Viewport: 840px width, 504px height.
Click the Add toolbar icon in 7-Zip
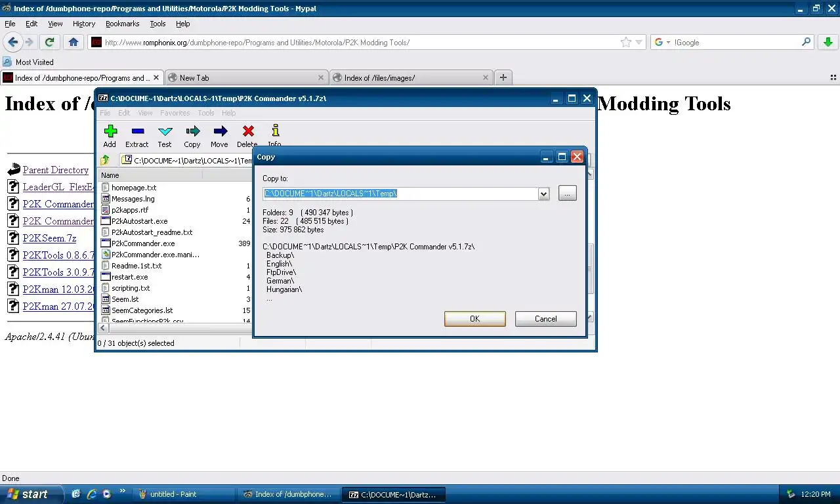[110, 131]
